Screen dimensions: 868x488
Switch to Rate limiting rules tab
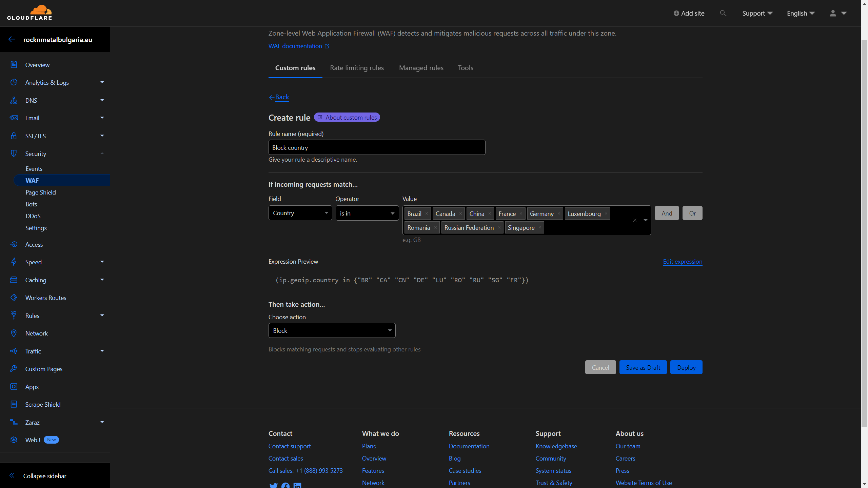pyautogui.click(x=357, y=68)
